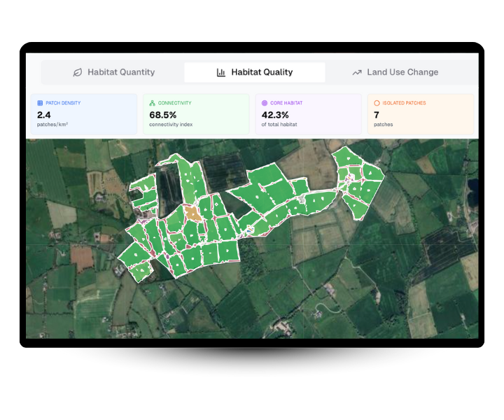
Task: Click the tan-colored habitat patch on the map
Action: (x=192, y=213)
